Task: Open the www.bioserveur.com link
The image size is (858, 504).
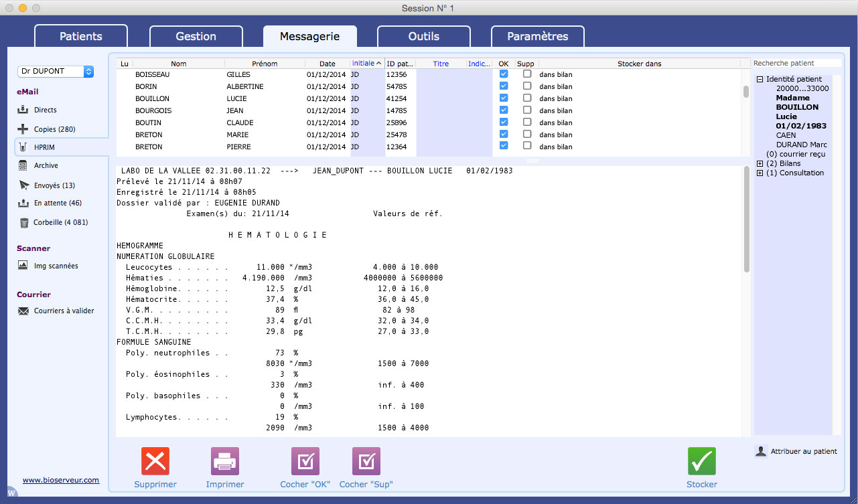Action: tap(61, 480)
